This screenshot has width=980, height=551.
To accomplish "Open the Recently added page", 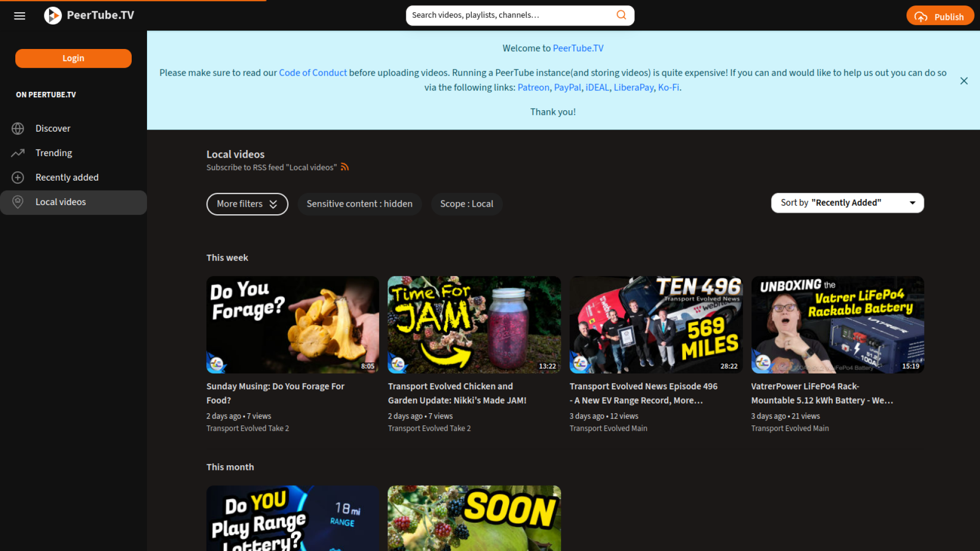I will (67, 177).
